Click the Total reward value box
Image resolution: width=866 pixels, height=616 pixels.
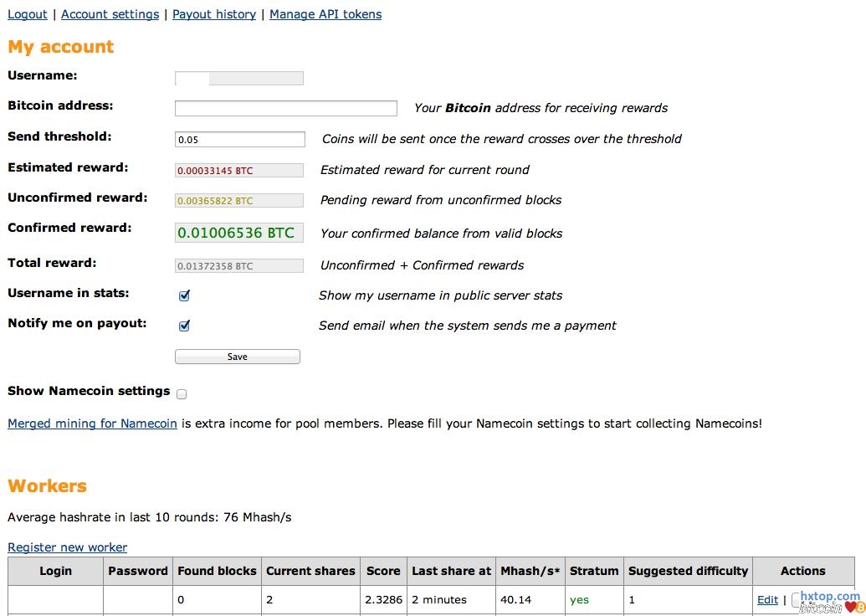tap(238, 266)
